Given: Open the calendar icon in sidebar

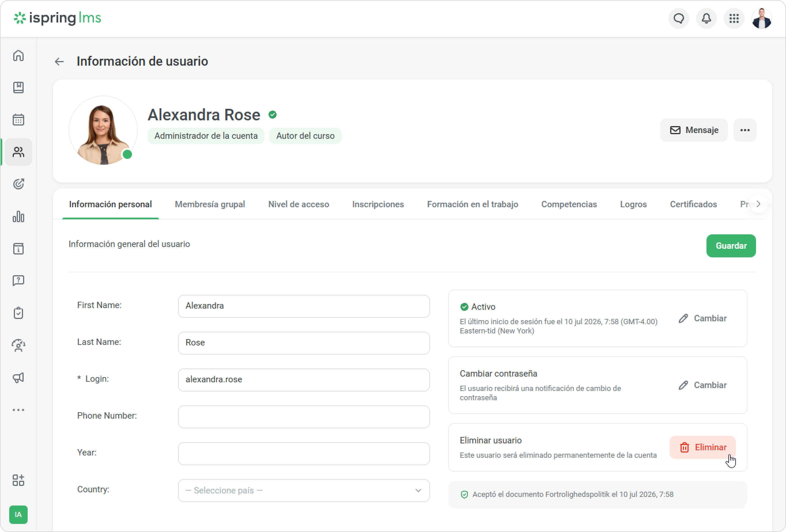Looking at the screenshot, I should tap(18, 120).
